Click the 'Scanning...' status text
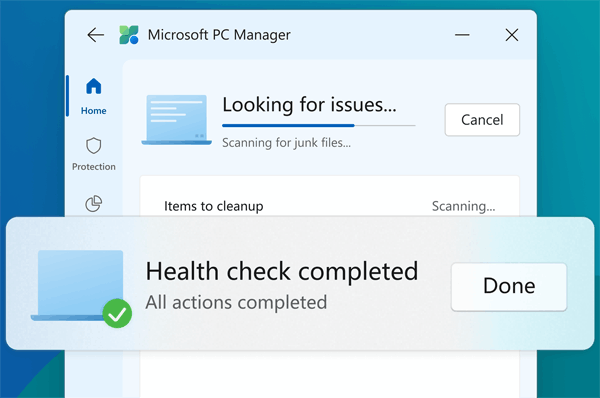 coord(463,206)
